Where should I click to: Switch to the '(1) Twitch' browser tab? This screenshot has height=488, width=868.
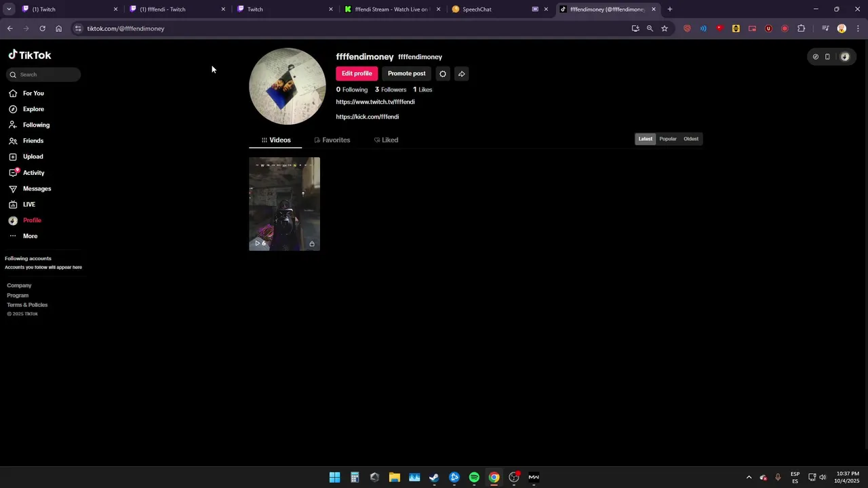71,9
